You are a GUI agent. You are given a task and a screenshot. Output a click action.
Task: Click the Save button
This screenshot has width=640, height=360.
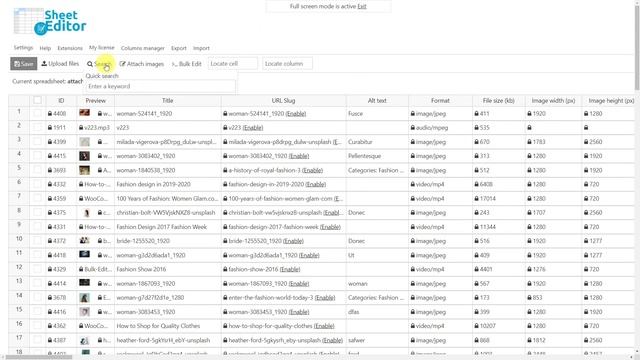(x=24, y=64)
